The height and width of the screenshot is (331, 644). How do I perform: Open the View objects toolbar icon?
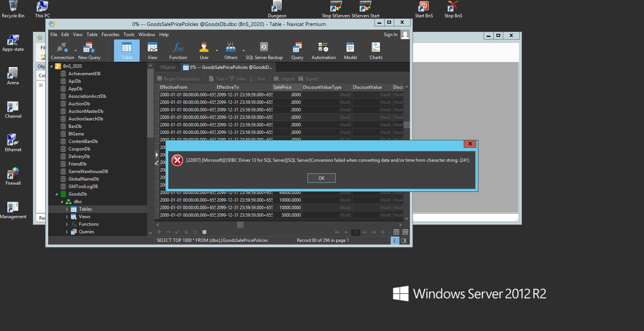point(152,51)
